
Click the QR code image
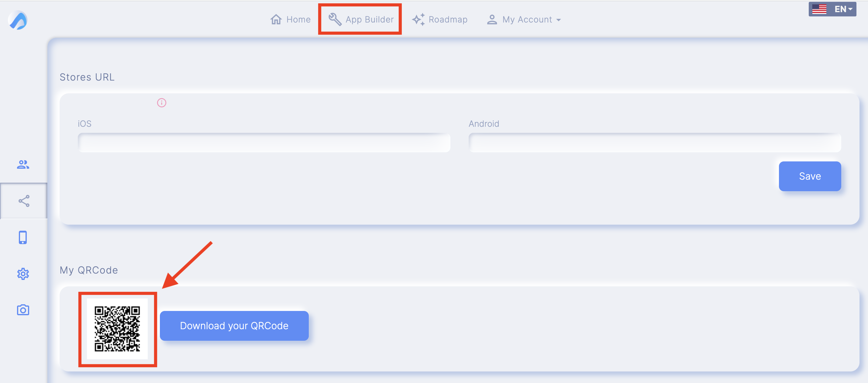(x=117, y=329)
